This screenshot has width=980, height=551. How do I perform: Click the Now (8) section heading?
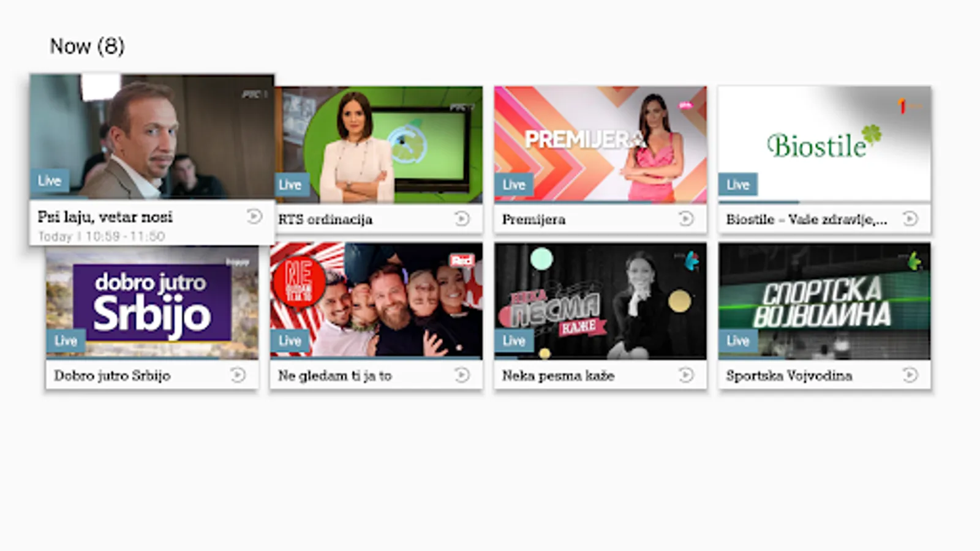(x=88, y=46)
